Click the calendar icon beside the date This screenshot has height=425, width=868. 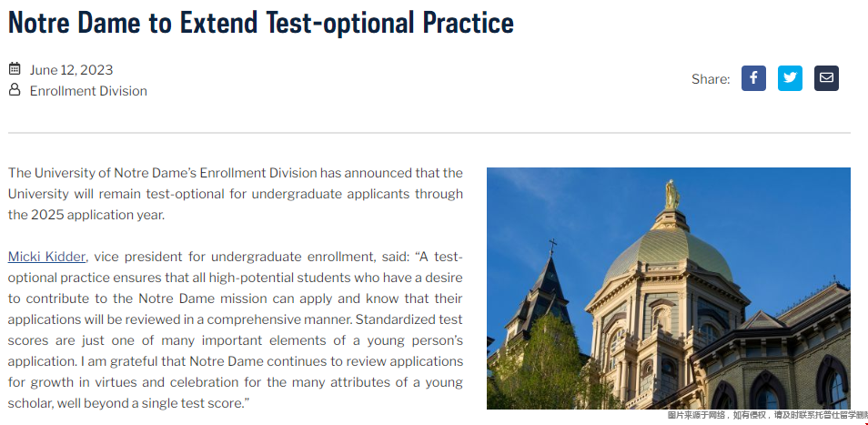tap(15, 69)
